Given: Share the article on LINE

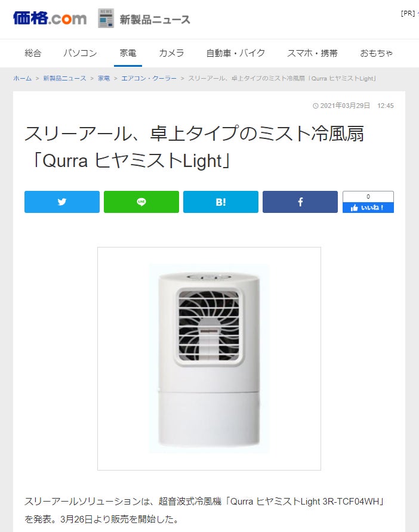Looking at the screenshot, I should pos(141,202).
